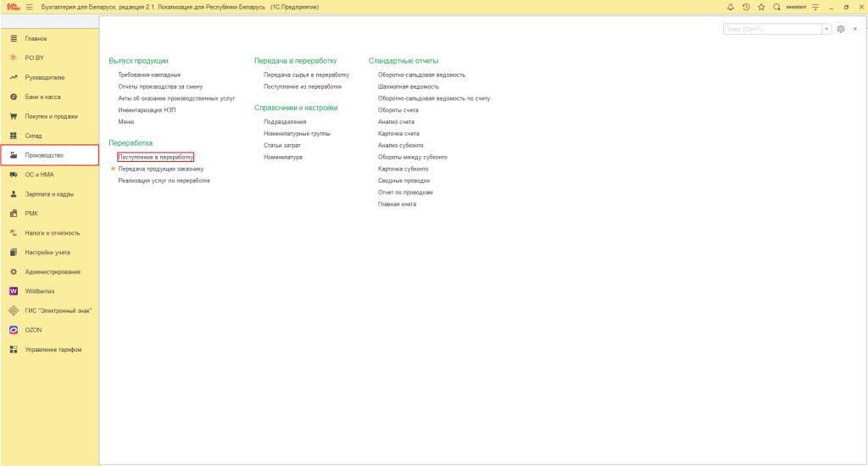
Task: Click the 1C logo icon
Action: coord(10,7)
